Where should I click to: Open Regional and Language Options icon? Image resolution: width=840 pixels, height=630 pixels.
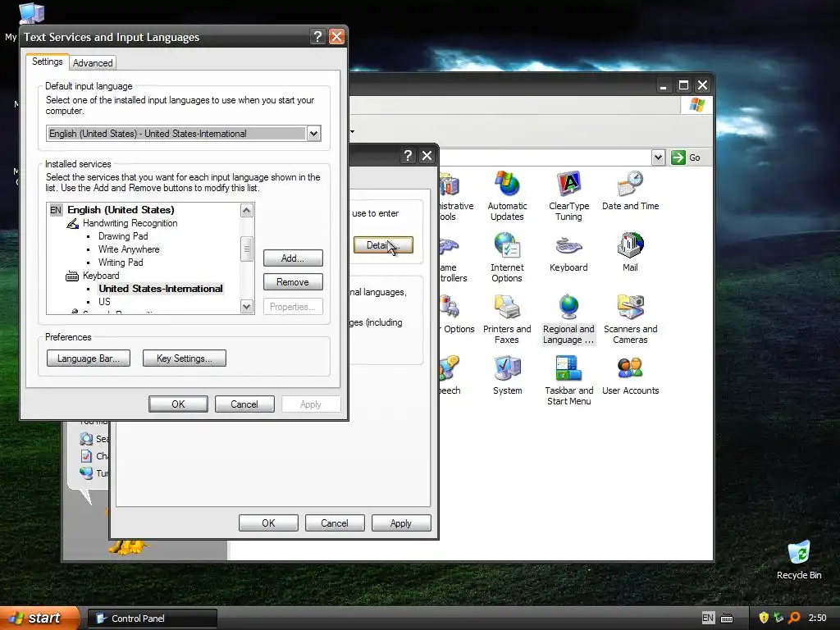[568, 319]
